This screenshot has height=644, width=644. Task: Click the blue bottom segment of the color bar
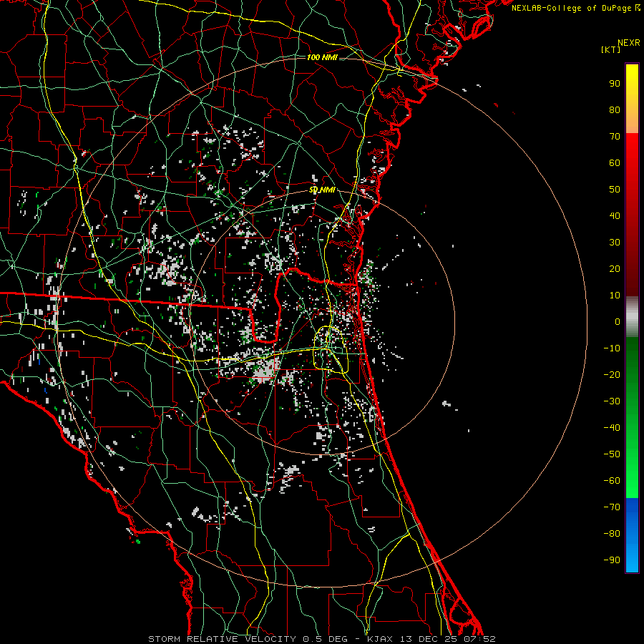click(632, 535)
